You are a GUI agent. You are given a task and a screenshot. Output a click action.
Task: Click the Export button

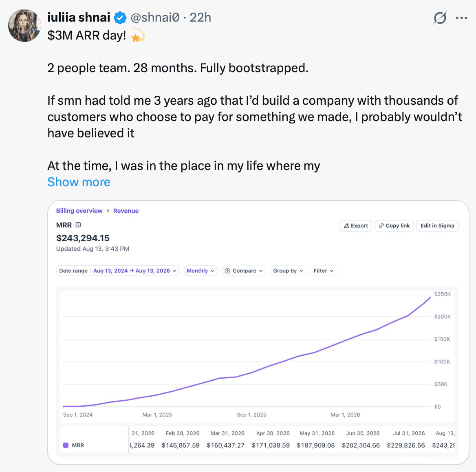(x=356, y=225)
